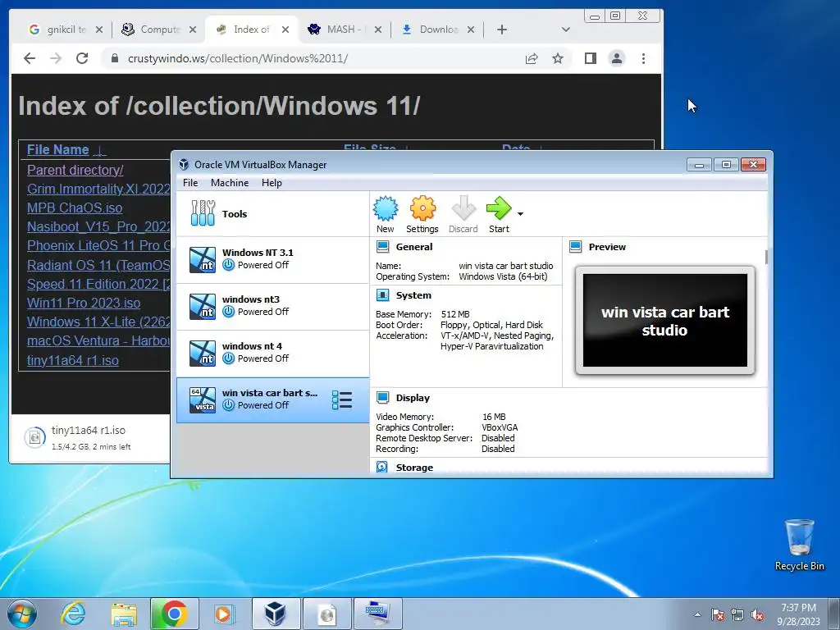This screenshot has width=840, height=630.
Task: Switch to the MASH tab in Chrome
Action: 345,30
